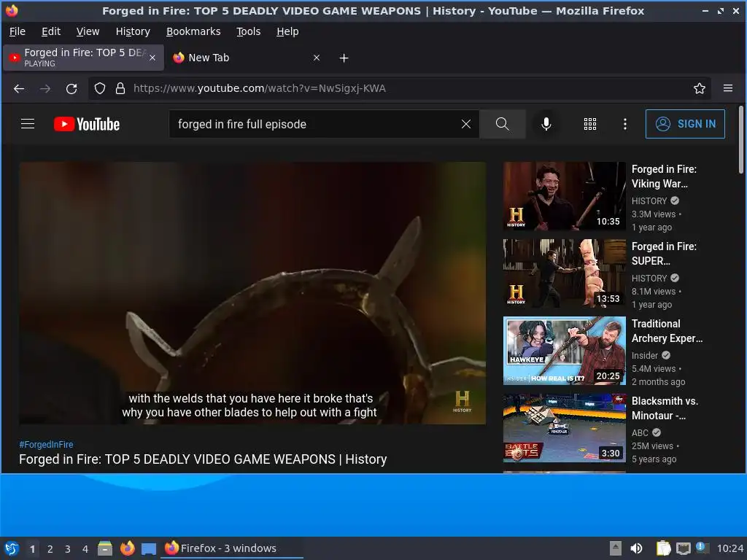Open a new tab with the plus button
This screenshot has height=560, width=747.
click(x=344, y=58)
